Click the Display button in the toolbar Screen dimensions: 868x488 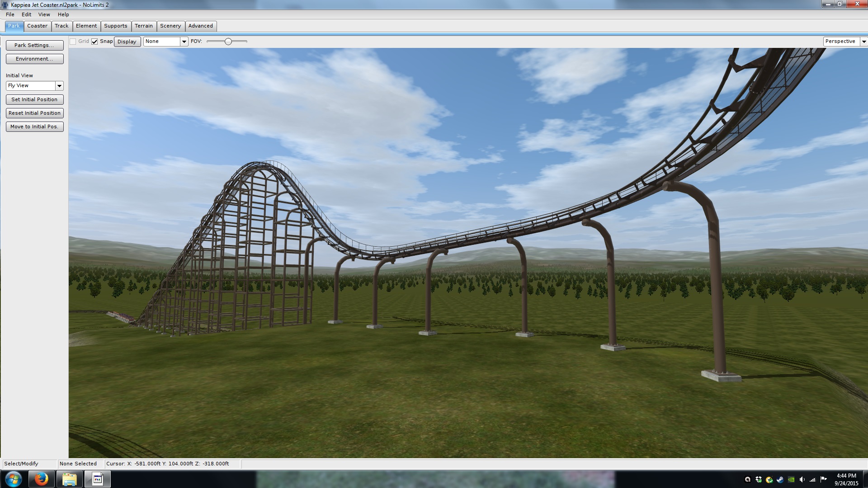pos(127,42)
